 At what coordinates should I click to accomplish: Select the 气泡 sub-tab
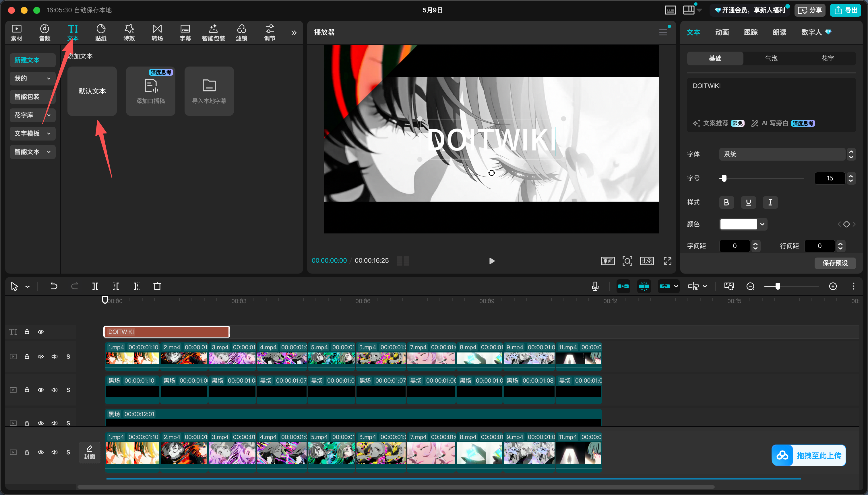coord(771,59)
